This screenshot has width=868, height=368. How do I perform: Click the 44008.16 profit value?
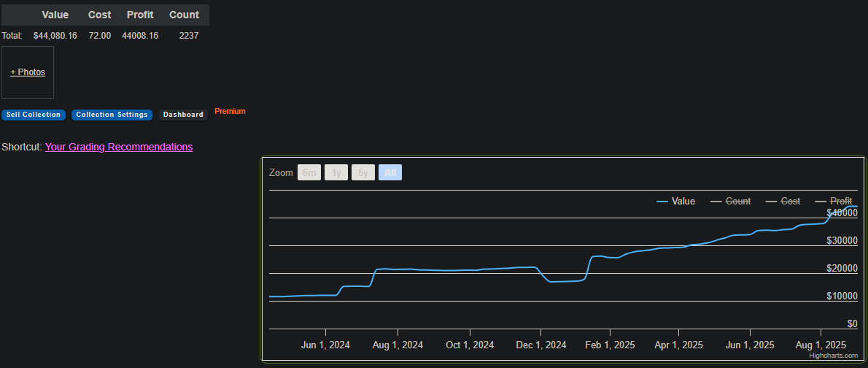(140, 36)
